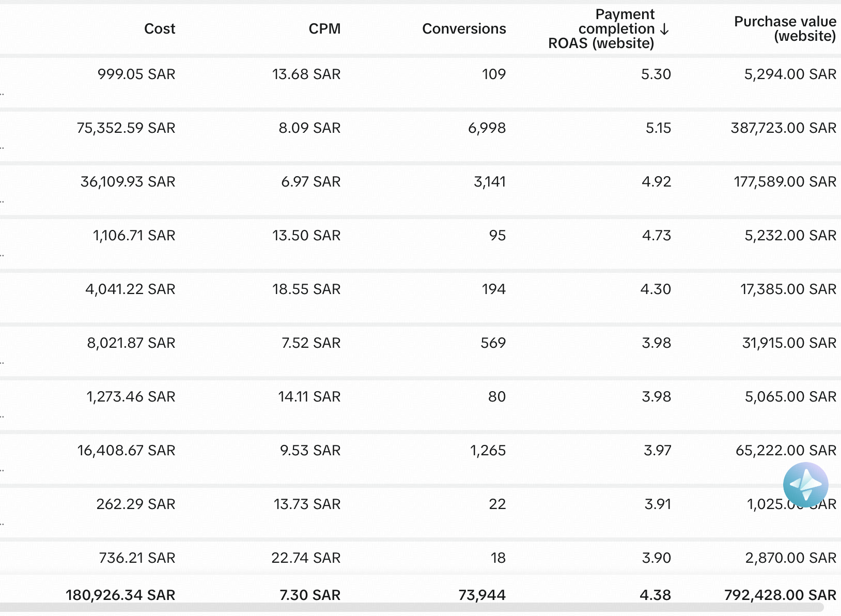Click the Conversions column header

point(464,29)
